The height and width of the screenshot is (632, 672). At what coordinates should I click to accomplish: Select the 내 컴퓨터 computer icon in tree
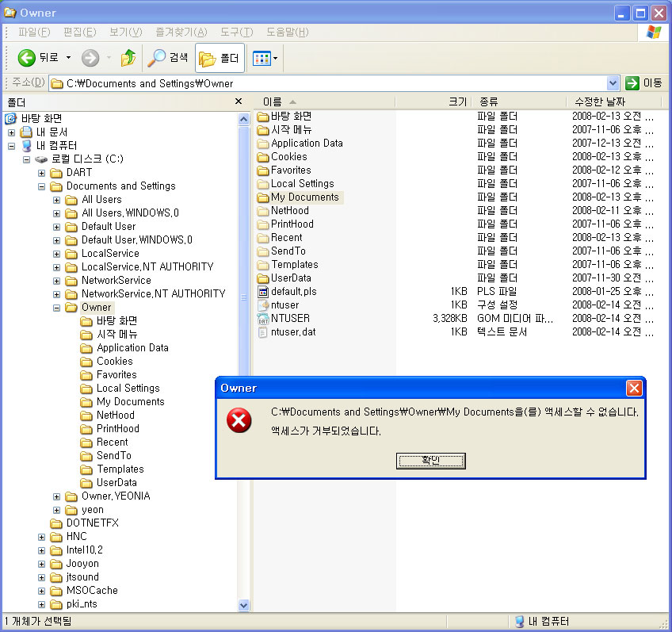pyautogui.click(x=27, y=146)
